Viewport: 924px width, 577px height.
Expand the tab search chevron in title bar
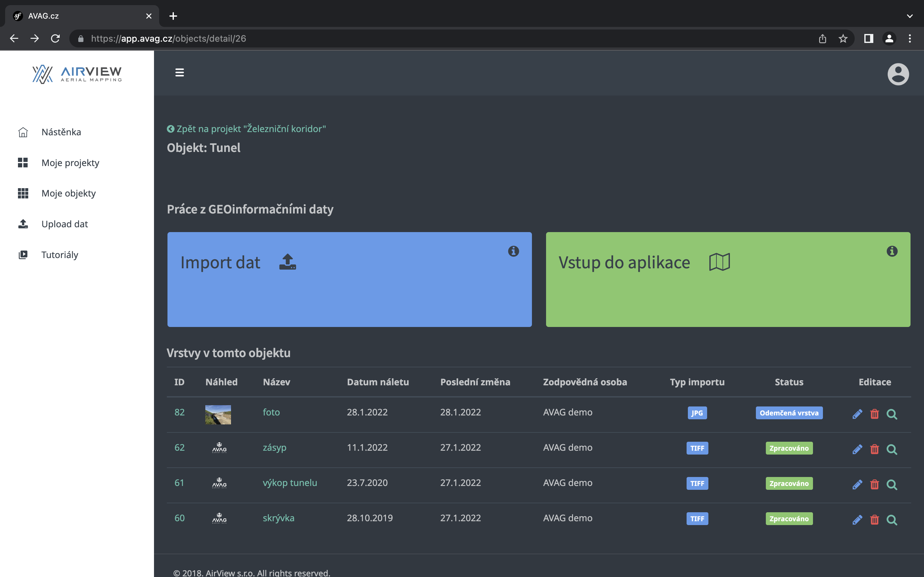click(910, 16)
